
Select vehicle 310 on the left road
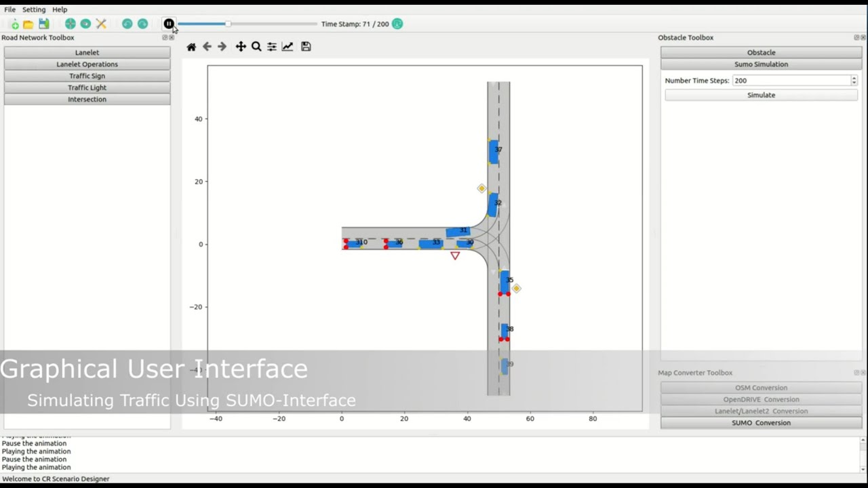click(354, 243)
